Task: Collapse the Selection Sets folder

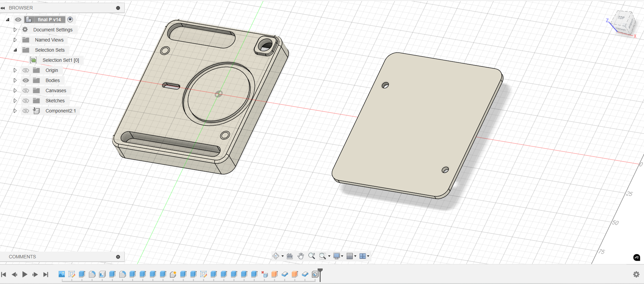Action: (x=15, y=50)
